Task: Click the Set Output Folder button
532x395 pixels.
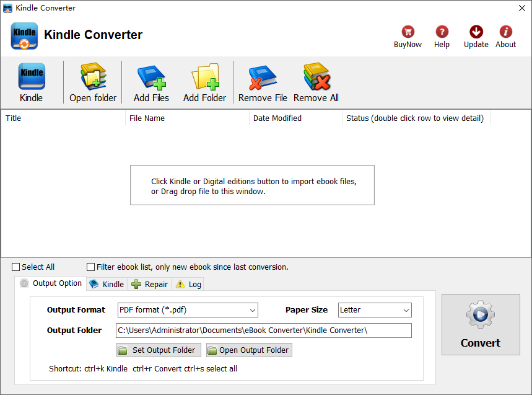Action: point(159,350)
